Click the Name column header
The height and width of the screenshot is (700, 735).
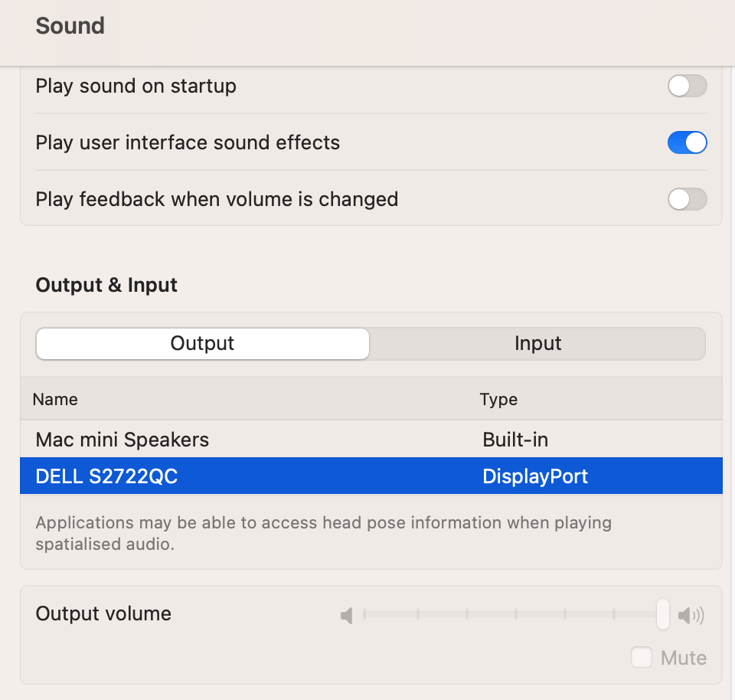click(55, 399)
